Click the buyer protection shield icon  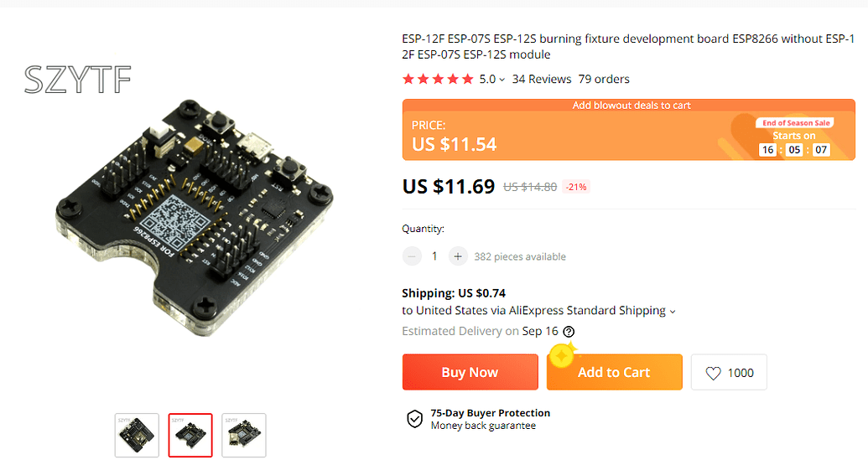[x=414, y=419]
